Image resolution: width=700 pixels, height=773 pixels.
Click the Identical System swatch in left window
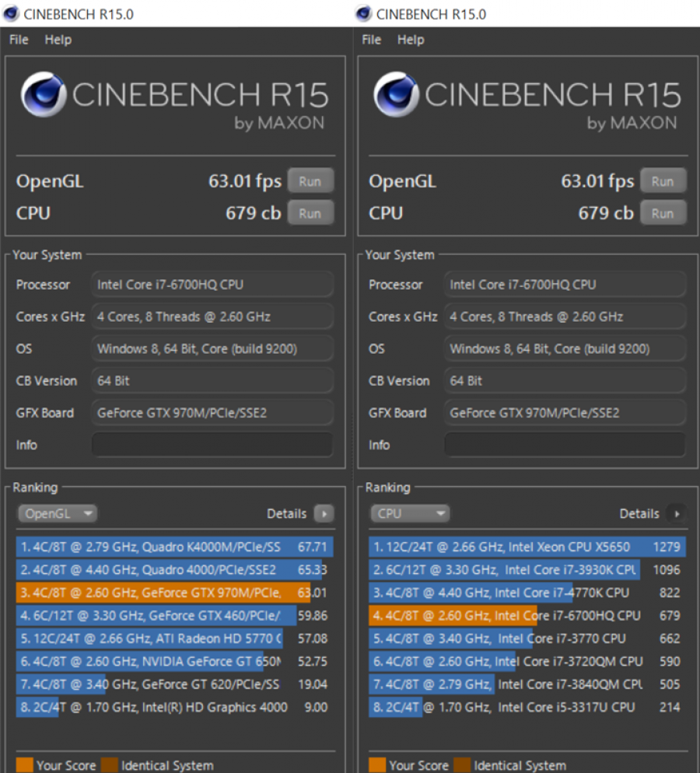(110, 765)
